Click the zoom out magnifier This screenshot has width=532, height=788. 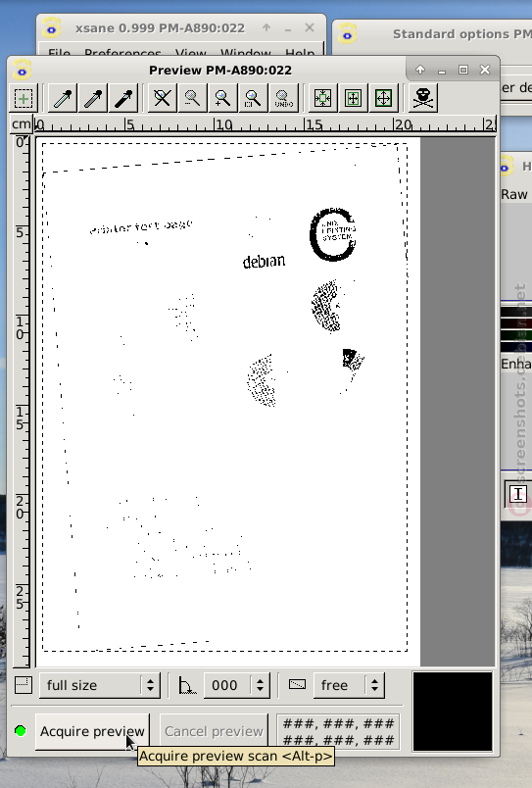tap(192, 98)
